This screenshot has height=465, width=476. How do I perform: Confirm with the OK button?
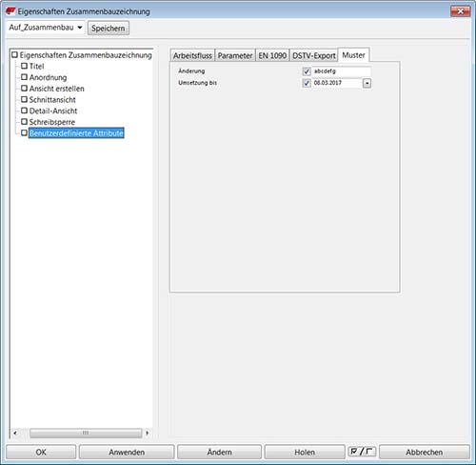point(41,452)
